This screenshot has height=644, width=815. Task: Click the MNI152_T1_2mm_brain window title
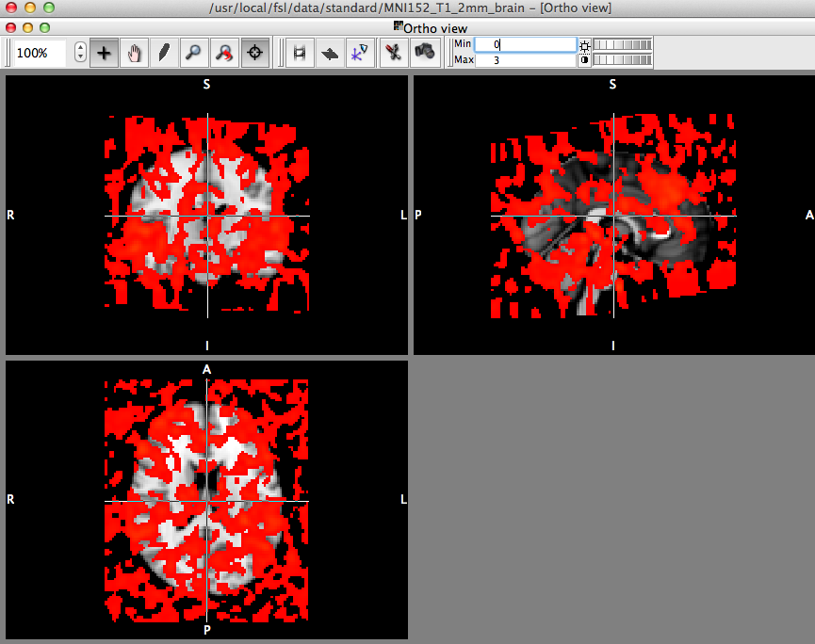(x=410, y=8)
